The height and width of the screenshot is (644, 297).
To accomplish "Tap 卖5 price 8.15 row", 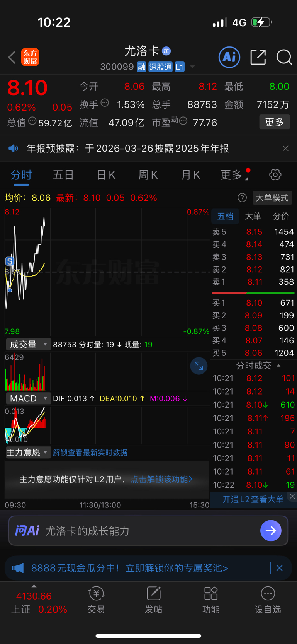I will pyautogui.click(x=253, y=232).
